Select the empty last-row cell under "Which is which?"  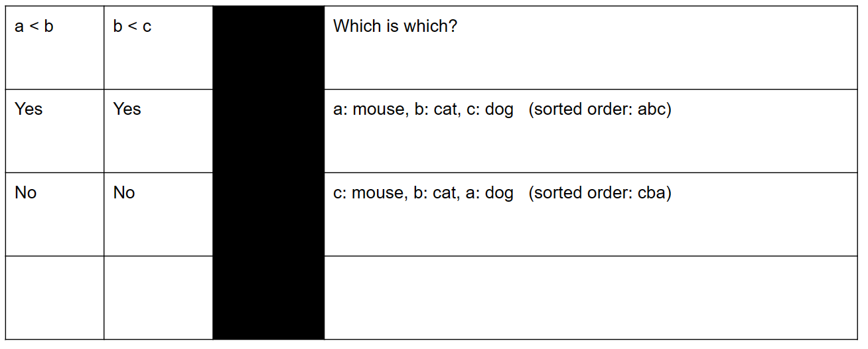pos(591,297)
